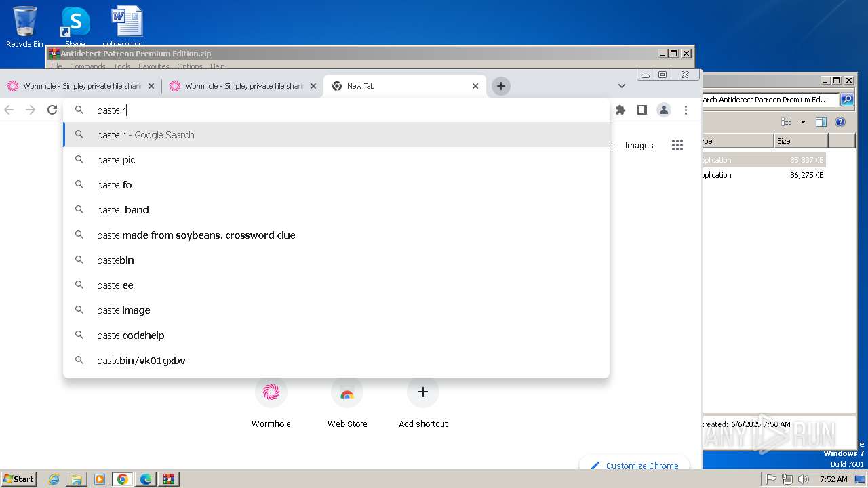The height and width of the screenshot is (488, 868).
Task: Reload the Chrome page
Action: coord(52,110)
